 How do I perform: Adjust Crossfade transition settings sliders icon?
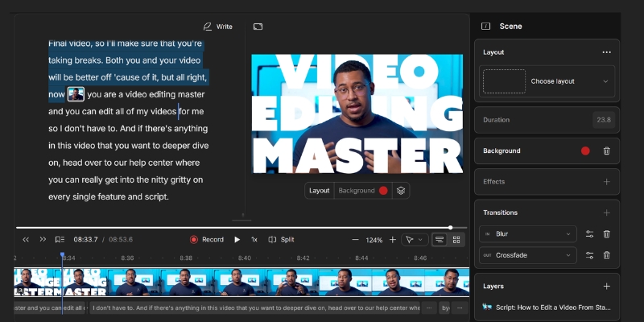click(589, 255)
